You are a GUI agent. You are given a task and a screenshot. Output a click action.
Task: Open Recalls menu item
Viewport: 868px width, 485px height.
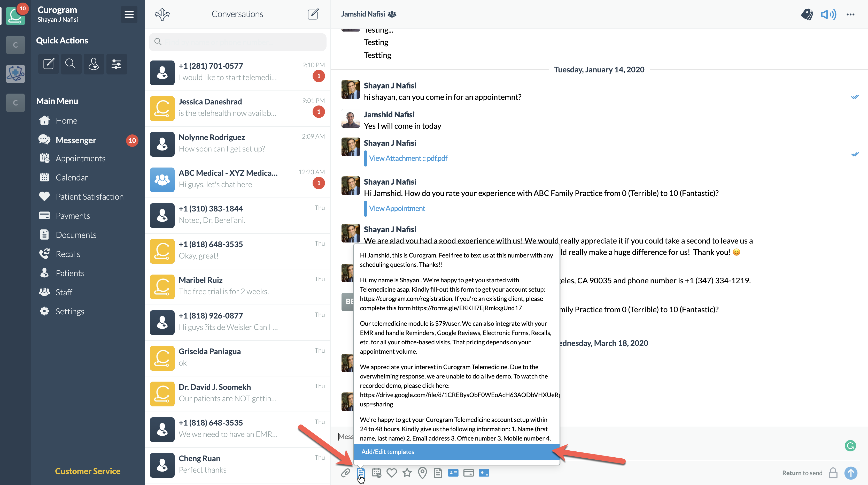click(68, 254)
